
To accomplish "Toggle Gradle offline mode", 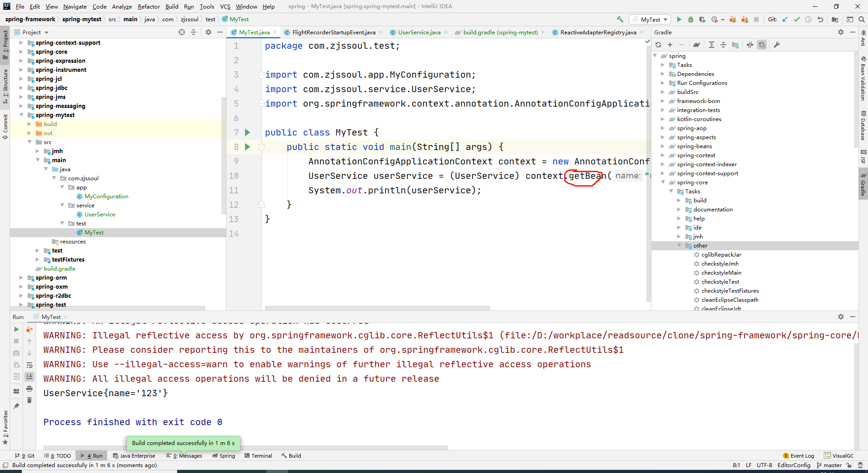I will [750, 45].
